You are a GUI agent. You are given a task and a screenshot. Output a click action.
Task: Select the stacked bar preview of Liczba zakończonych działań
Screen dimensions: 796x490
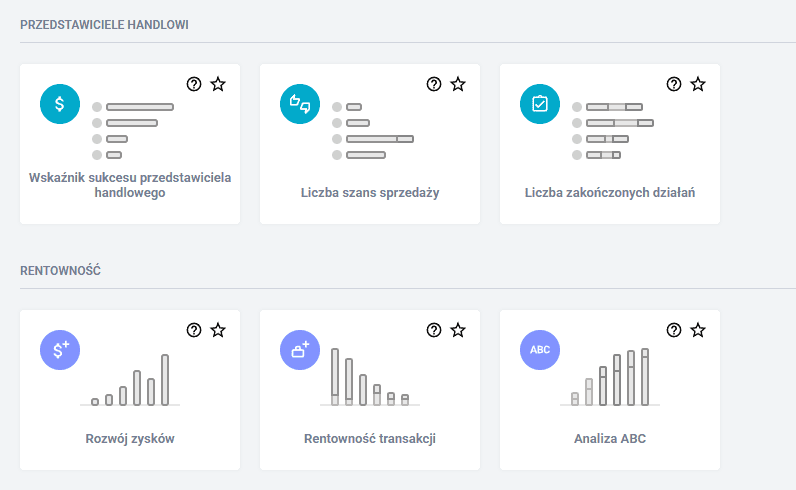tap(613, 131)
